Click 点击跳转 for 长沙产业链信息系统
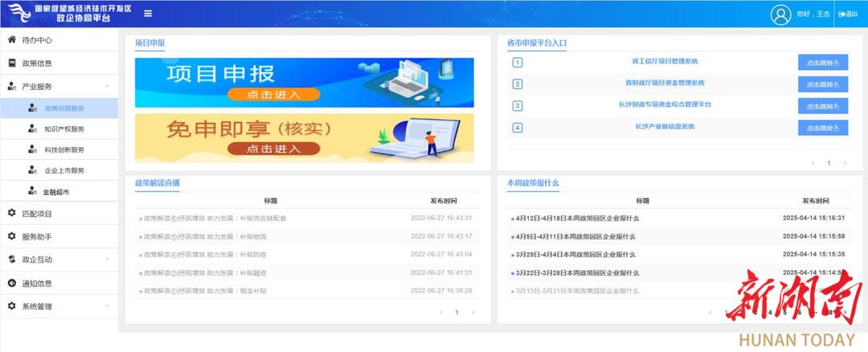The height and width of the screenshot is (352, 868). (x=822, y=128)
